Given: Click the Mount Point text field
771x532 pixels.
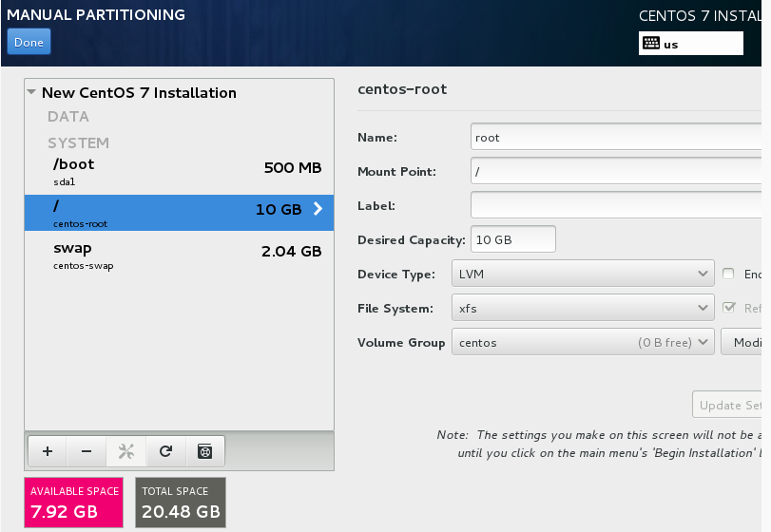Looking at the screenshot, I should pos(618,171).
